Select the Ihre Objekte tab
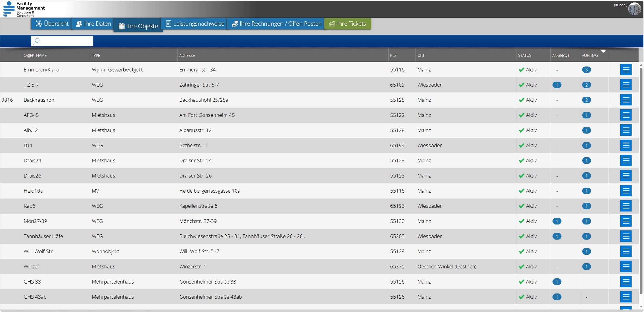Image resolution: width=644 pixels, height=312 pixels. click(x=138, y=26)
